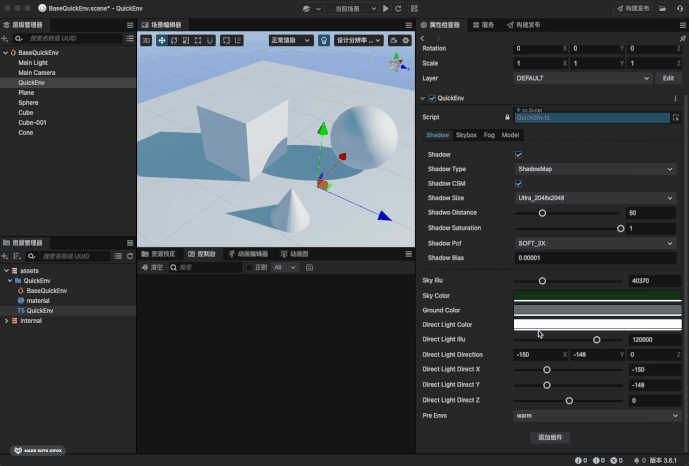Toggle the QuickEnv component enabled checkbox

432,98
